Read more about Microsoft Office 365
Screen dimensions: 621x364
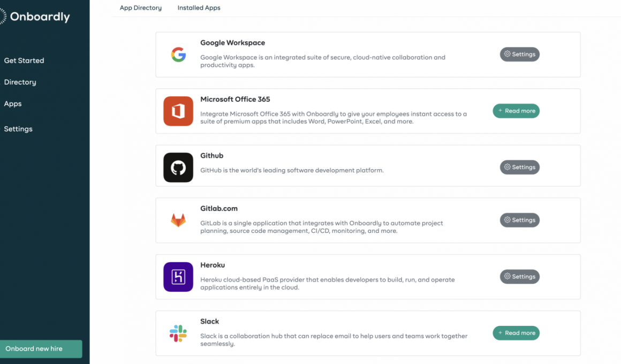(516, 111)
